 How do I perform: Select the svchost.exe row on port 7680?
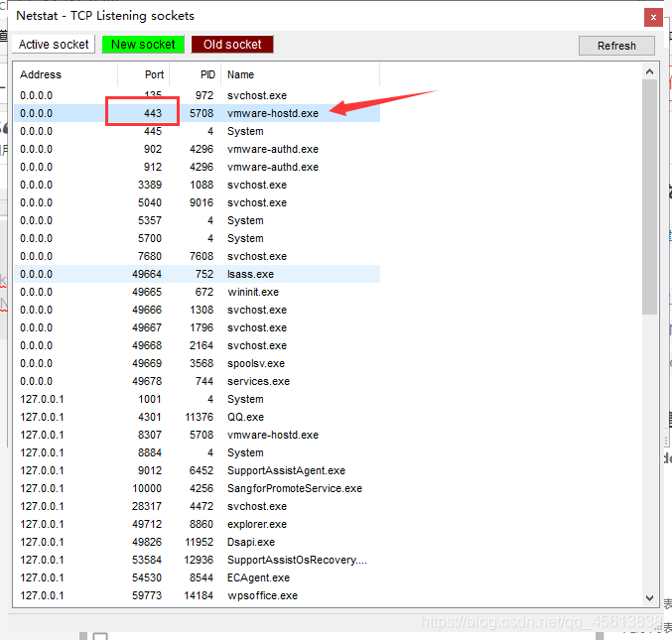[x=198, y=256]
